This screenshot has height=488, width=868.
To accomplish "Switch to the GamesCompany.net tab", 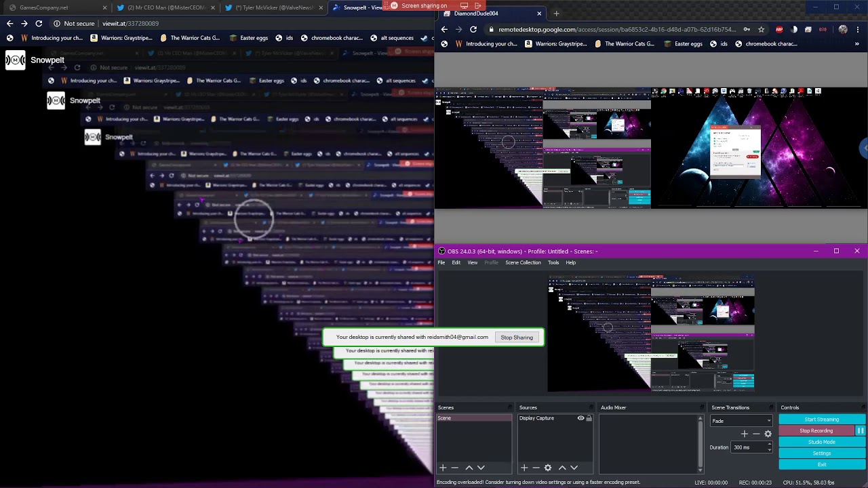I will click(57, 7).
